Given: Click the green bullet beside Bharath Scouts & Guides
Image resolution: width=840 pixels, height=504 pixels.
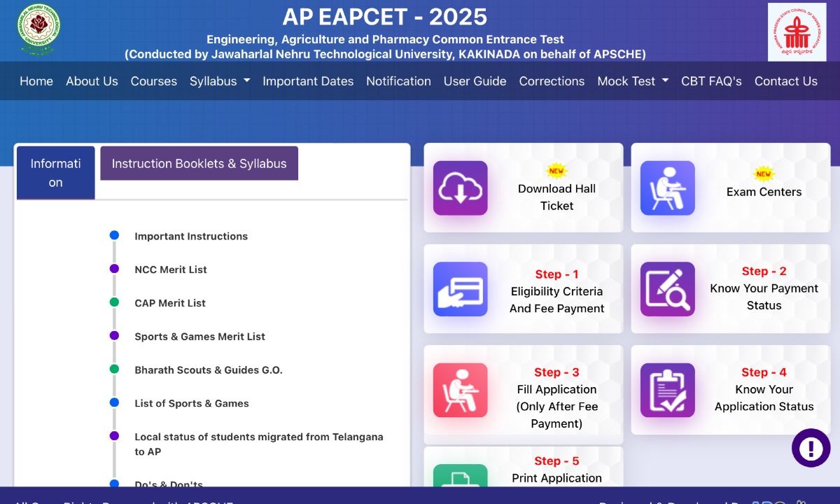Looking at the screenshot, I should coord(114,369).
